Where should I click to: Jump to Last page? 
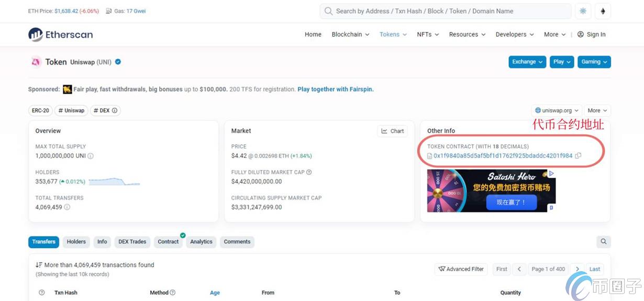(595, 269)
